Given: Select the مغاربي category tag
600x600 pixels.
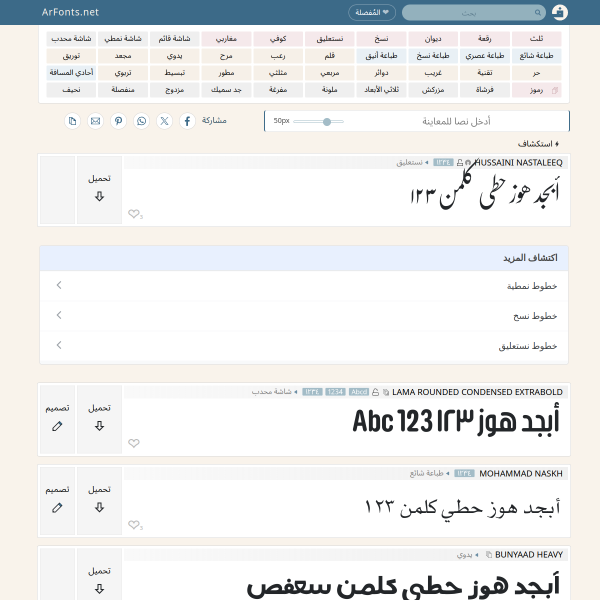Looking at the screenshot, I should [227, 39].
